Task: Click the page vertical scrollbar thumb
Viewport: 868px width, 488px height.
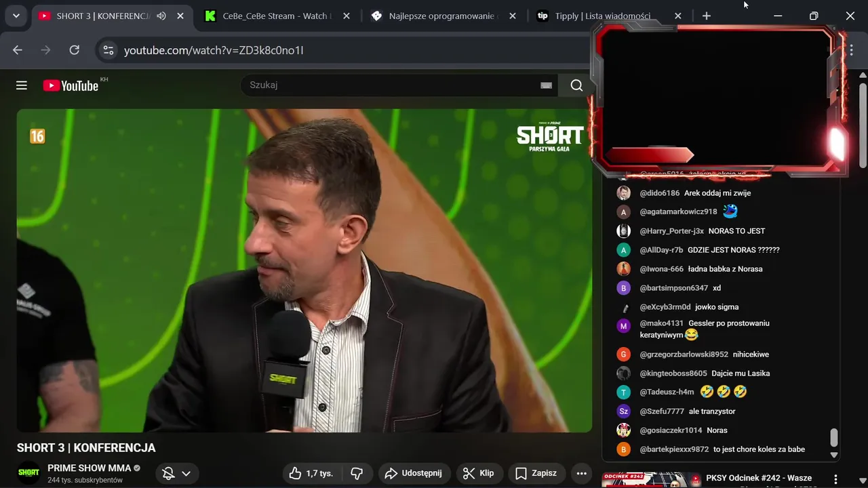Action: [863, 125]
